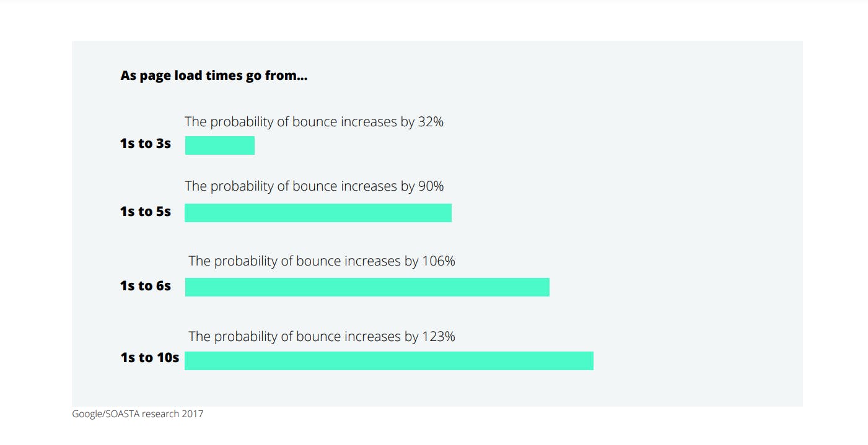Click the word "research" in the source credit

pos(160,413)
